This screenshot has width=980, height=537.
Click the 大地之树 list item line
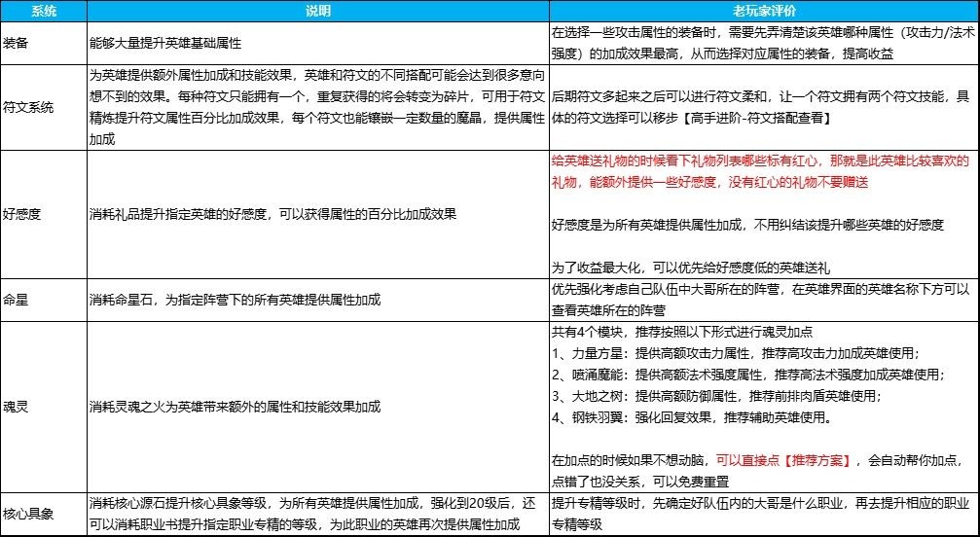pyautogui.click(x=715, y=396)
